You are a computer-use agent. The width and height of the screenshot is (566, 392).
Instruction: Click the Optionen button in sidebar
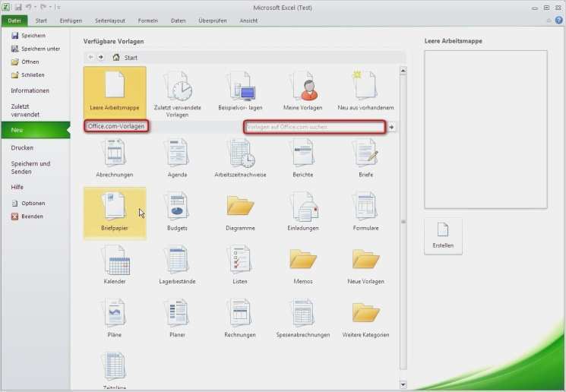click(33, 204)
